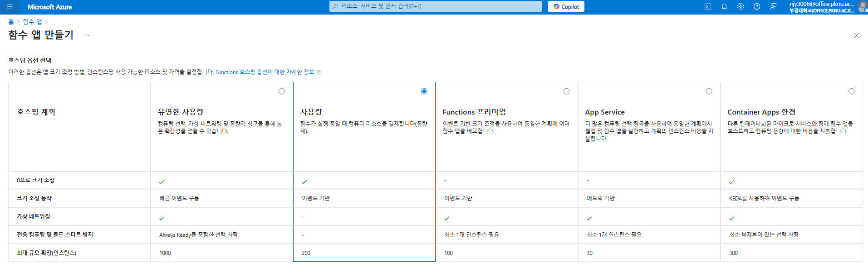Click the 호스팅 옵션 선택 section title
868x275 pixels.
(x=30, y=60)
